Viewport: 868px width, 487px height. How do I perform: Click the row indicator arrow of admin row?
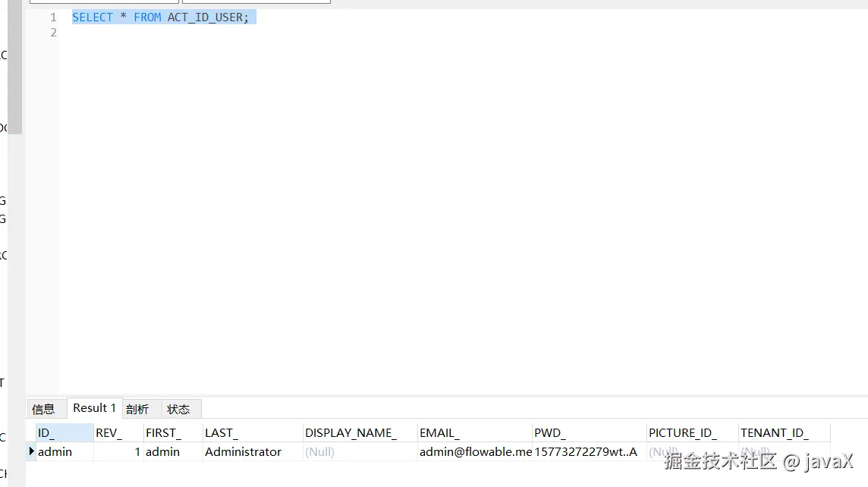pyautogui.click(x=31, y=451)
